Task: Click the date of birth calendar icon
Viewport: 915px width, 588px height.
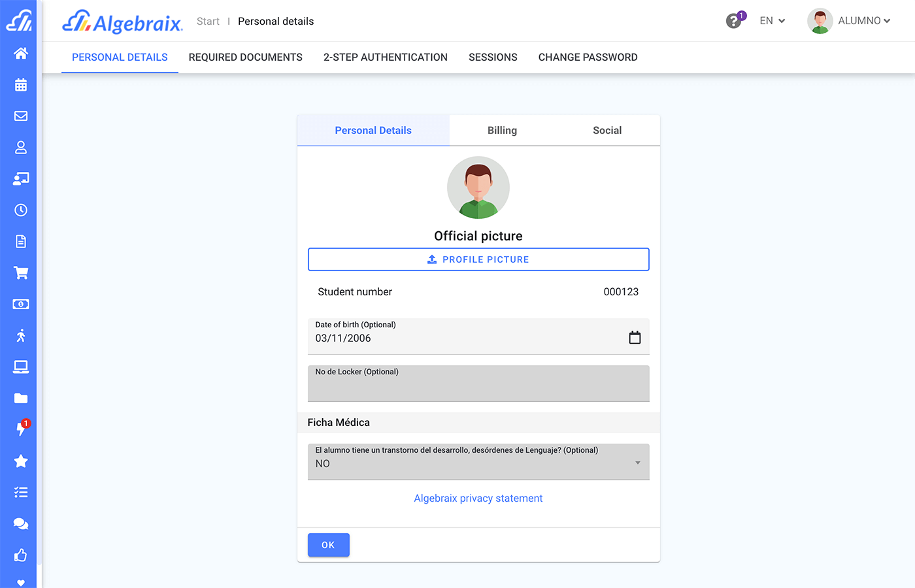Action: (635, 338)
